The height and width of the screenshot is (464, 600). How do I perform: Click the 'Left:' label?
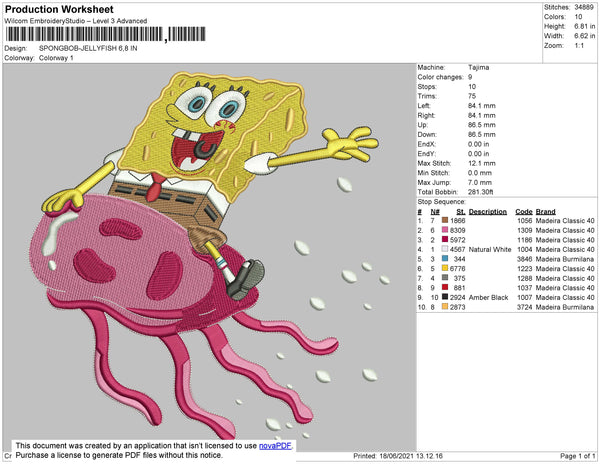(x=424, y=106)
